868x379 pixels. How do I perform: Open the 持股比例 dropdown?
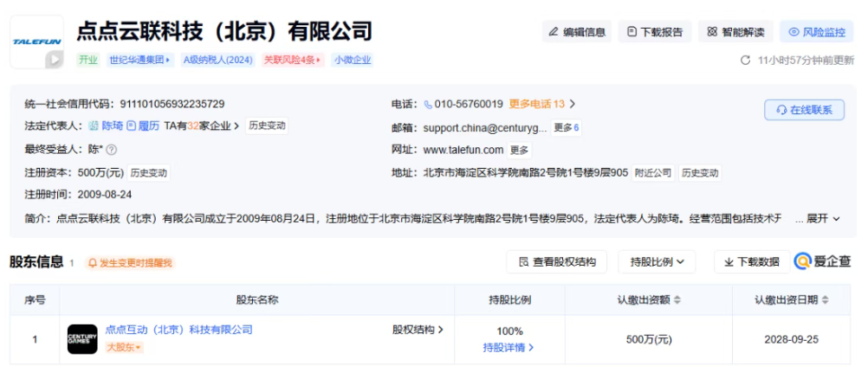pos(657,261)
